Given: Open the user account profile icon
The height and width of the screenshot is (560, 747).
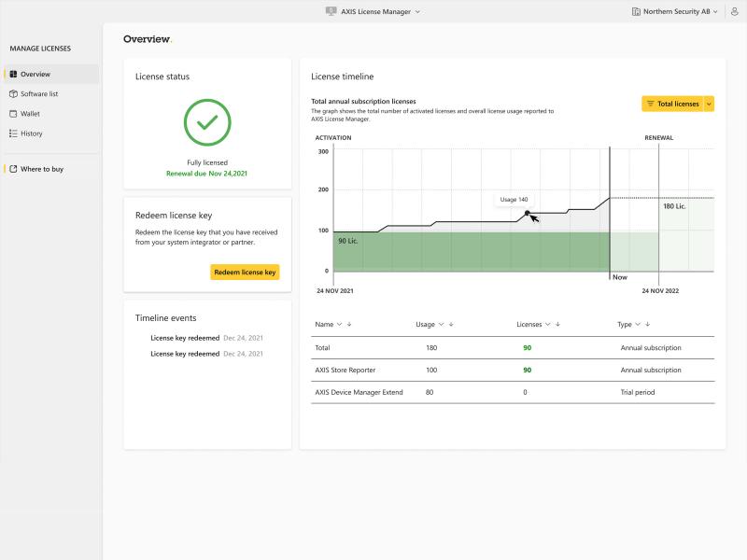Looking at the screenshot, I should 735,11.
